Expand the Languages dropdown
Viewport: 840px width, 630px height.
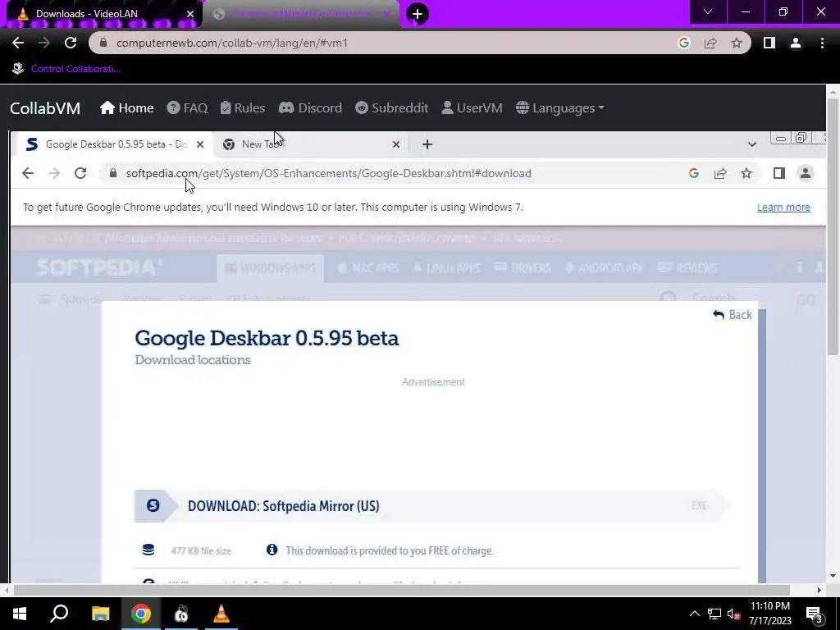[x=559, y=108]
